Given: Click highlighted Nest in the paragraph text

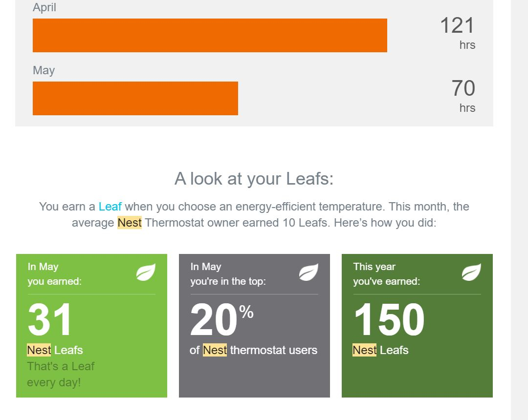Looking at the screenshot, I should click(x=130, y=223).
